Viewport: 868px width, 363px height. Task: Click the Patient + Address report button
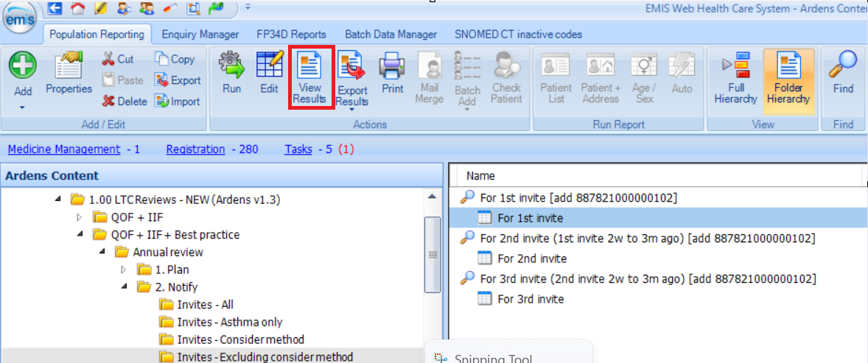[x=601, y=77]
